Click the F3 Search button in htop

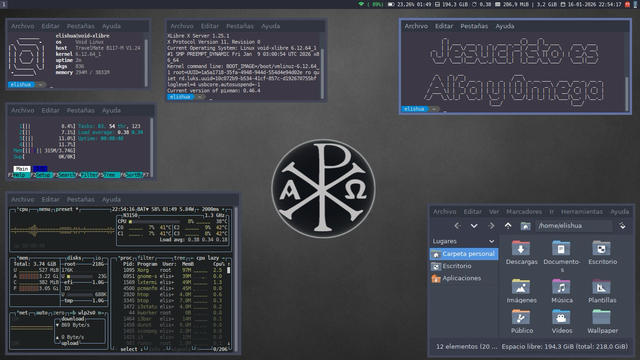pyautogui.click(x=64, y=175)
